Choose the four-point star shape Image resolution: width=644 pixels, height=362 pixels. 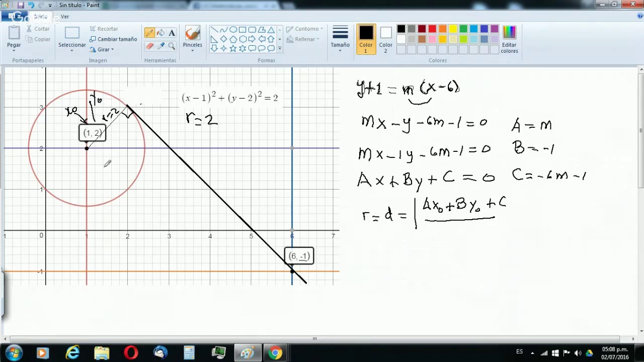pos(223,49)
